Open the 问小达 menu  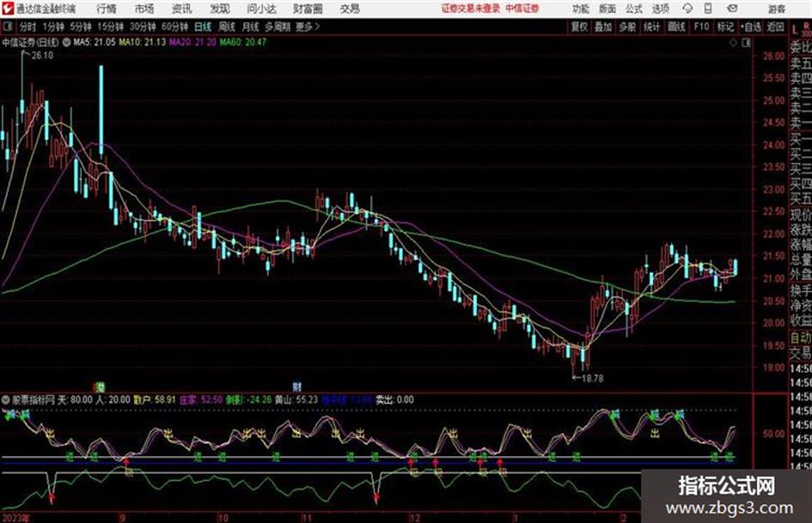261,9
